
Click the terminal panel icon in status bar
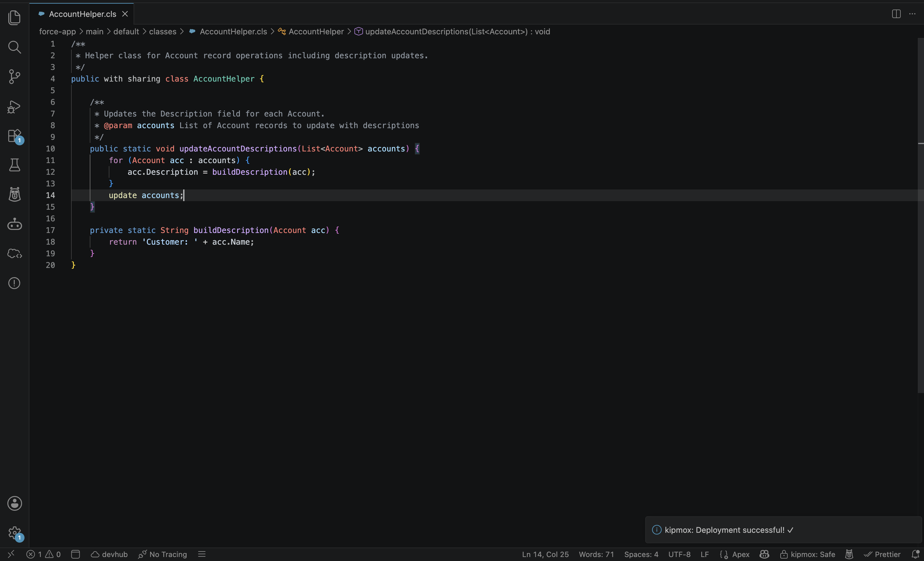[75, 554]
